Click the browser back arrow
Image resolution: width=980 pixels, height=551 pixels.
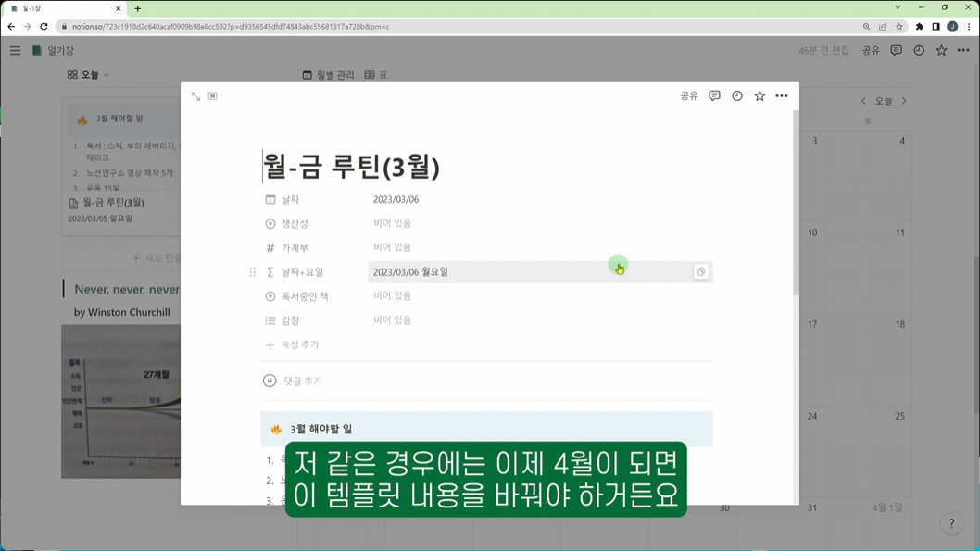tap(11, 27)
